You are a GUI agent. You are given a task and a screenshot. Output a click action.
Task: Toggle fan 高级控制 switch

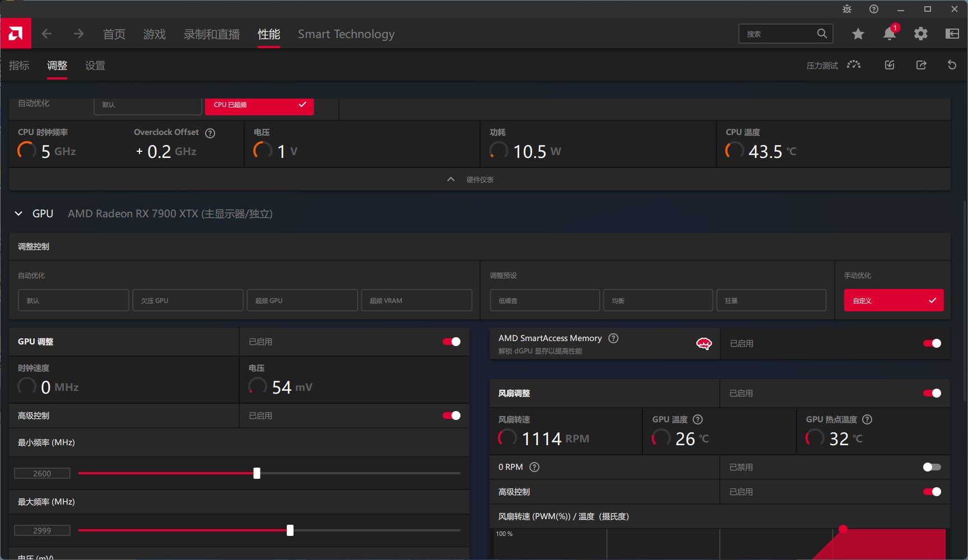coord(932,492)
